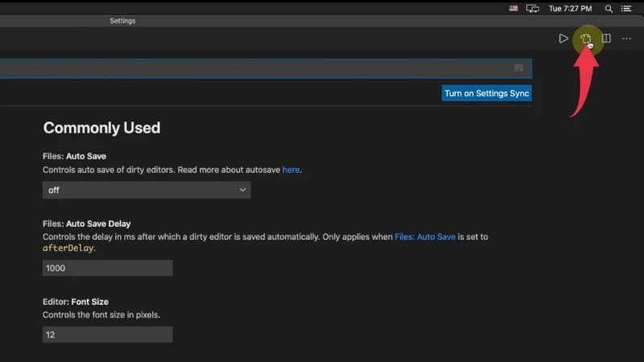Click the Font Size field showing 12
This screenshot has width=644, height=362.
coord(108,334)
